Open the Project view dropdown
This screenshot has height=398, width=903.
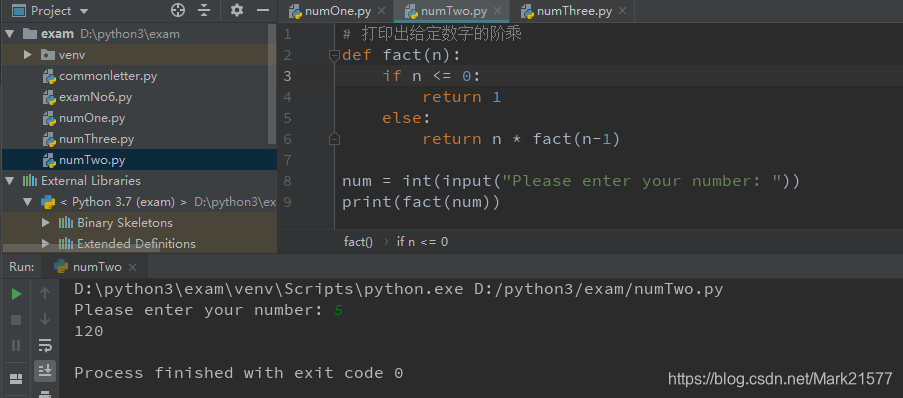coord(84,11)
